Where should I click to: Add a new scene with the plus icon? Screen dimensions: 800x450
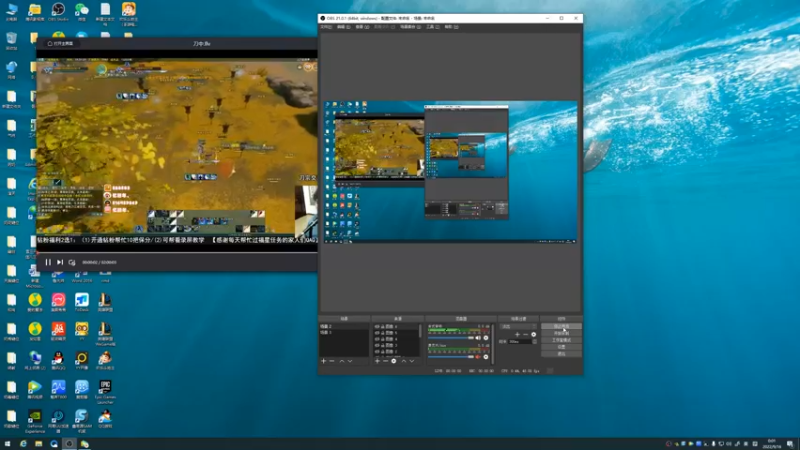(323, 361)
